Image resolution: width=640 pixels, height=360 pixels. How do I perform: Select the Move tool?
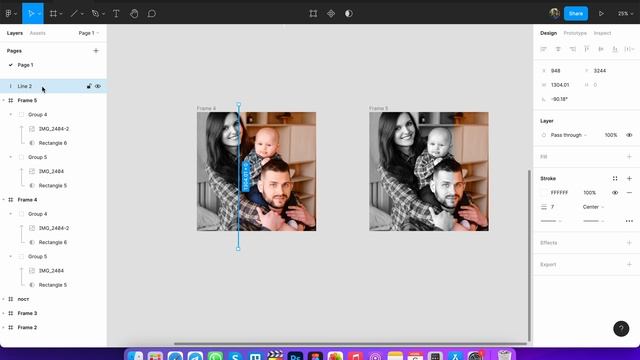pos(31,13)
